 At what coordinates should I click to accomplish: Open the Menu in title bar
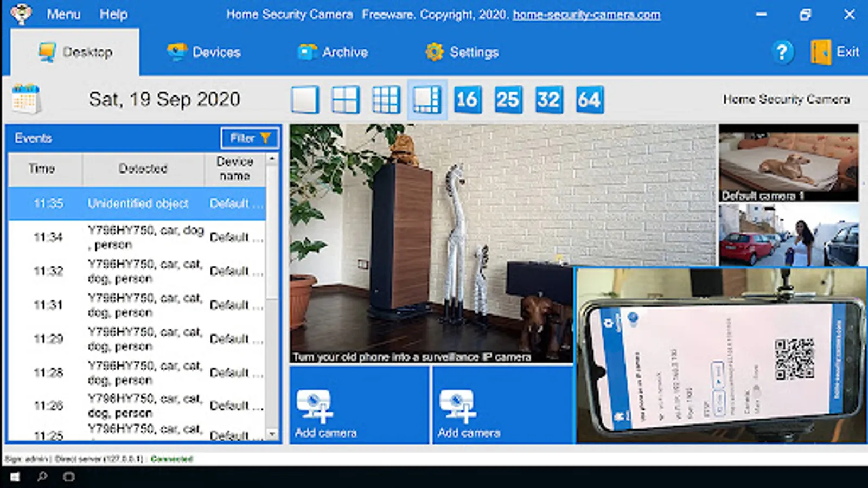63,14
